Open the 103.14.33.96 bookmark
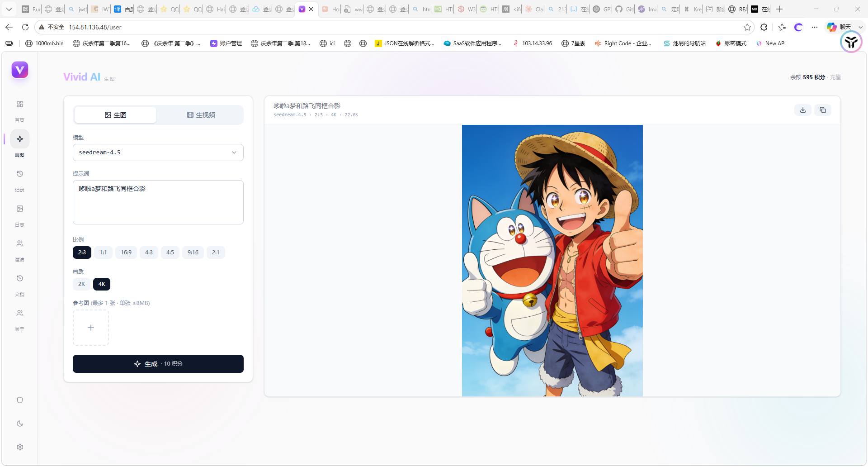This screenshot has height=467, width=868. pos(533,43)
